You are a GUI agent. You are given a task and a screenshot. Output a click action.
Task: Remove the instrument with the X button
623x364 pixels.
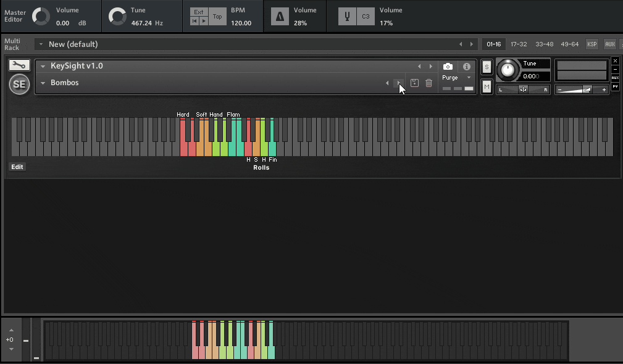[615, 60]
